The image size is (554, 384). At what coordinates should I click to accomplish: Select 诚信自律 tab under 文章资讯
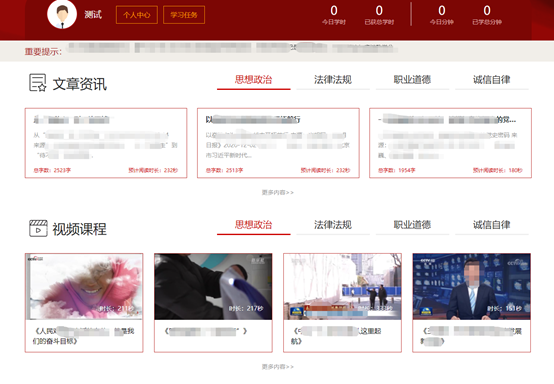492,80
